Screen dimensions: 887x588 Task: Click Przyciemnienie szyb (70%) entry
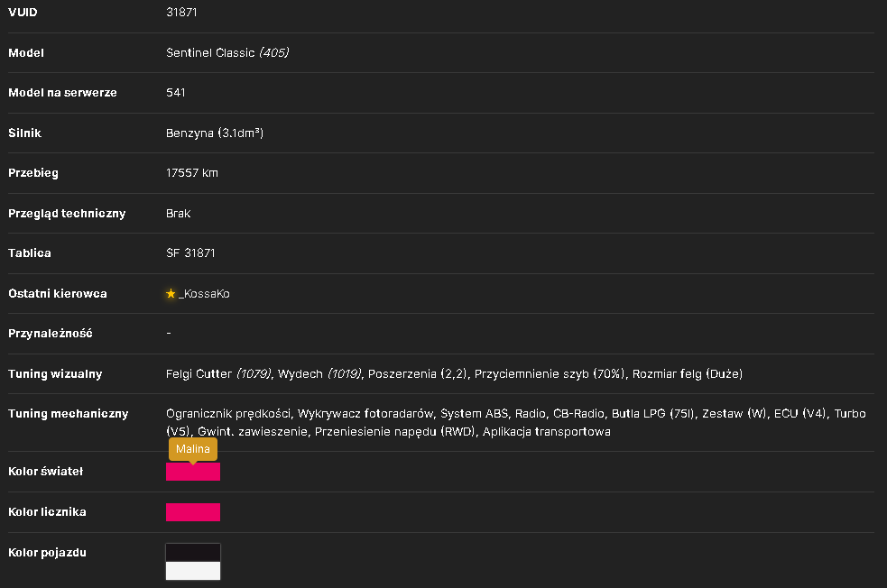click(x=550, y=373)
